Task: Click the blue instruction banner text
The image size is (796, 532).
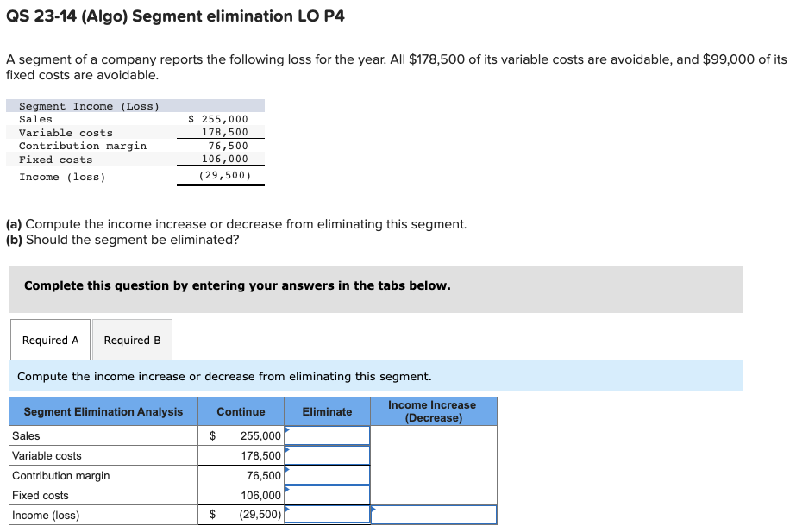Action: tap(224, 376)
